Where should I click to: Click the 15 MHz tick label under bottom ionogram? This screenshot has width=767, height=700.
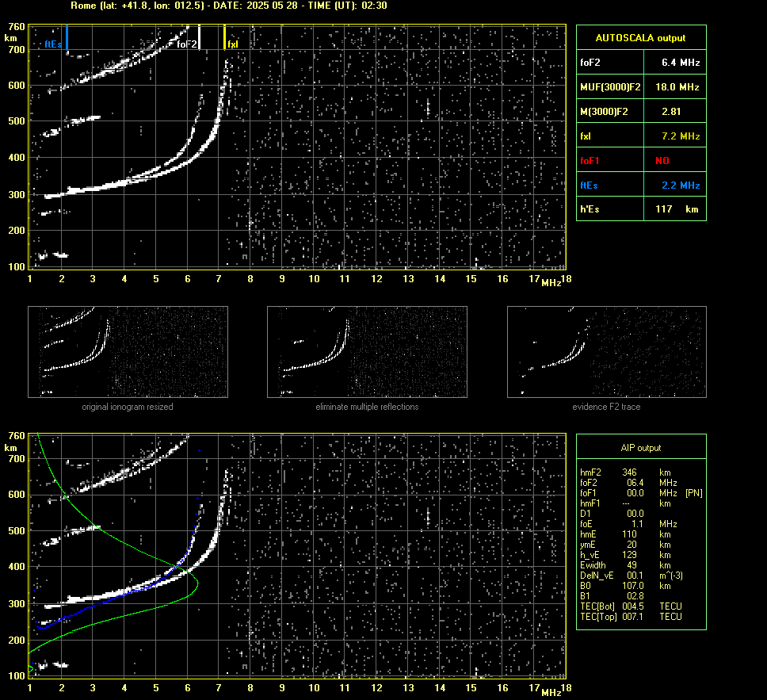pyautogui.click(x=471, y=688)
